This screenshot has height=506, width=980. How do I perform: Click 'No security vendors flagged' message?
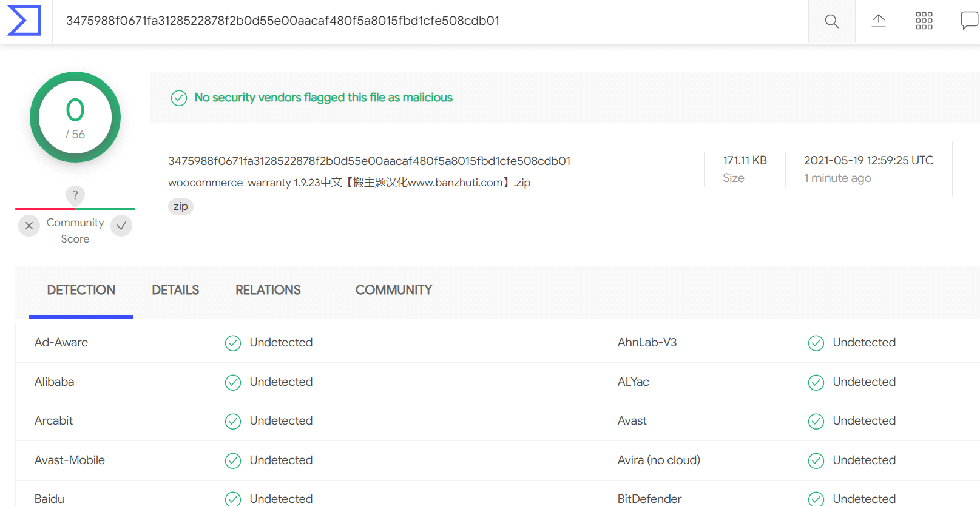(x=323, y=98)
